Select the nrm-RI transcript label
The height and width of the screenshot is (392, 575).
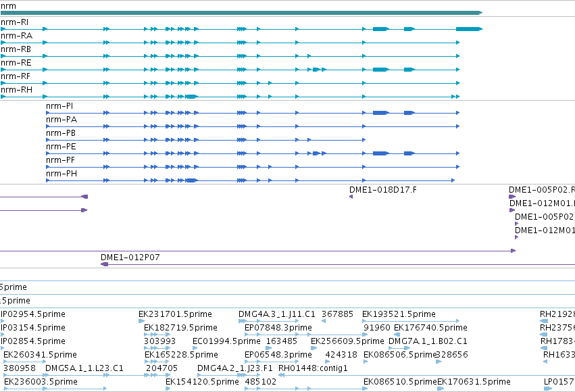[x=14, y=22]
